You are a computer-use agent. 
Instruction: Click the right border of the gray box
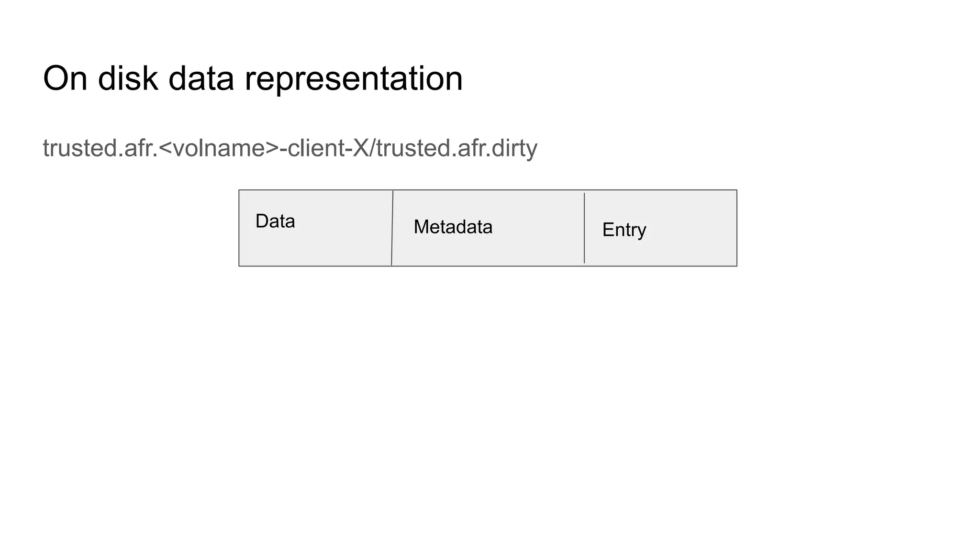(737, 228)
